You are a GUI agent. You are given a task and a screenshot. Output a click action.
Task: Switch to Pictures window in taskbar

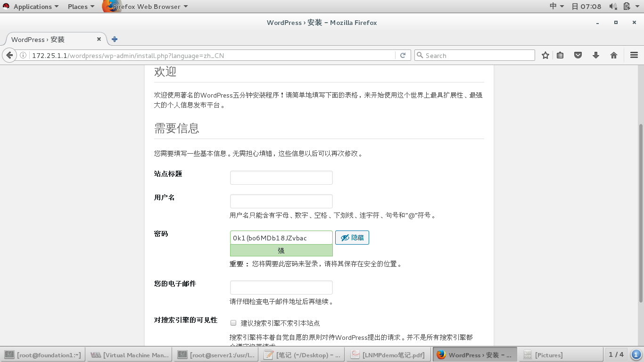click(x=561, y=355)
